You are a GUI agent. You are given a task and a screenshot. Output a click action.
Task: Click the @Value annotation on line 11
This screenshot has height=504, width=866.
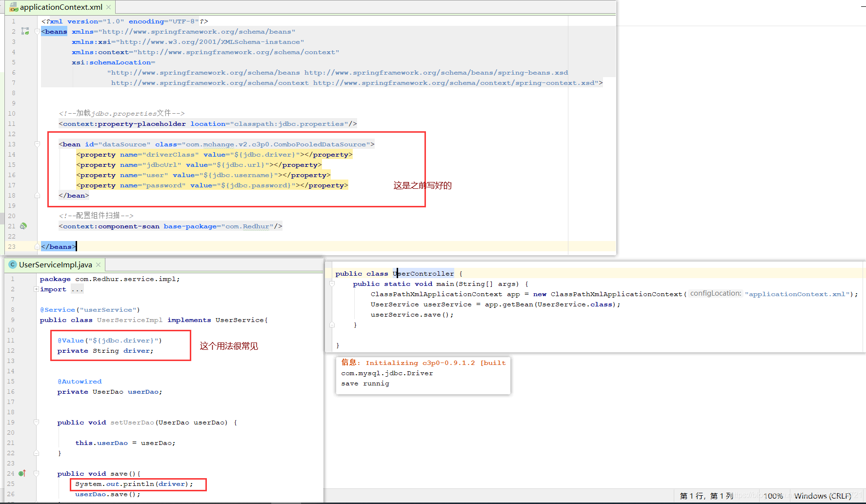71,340
